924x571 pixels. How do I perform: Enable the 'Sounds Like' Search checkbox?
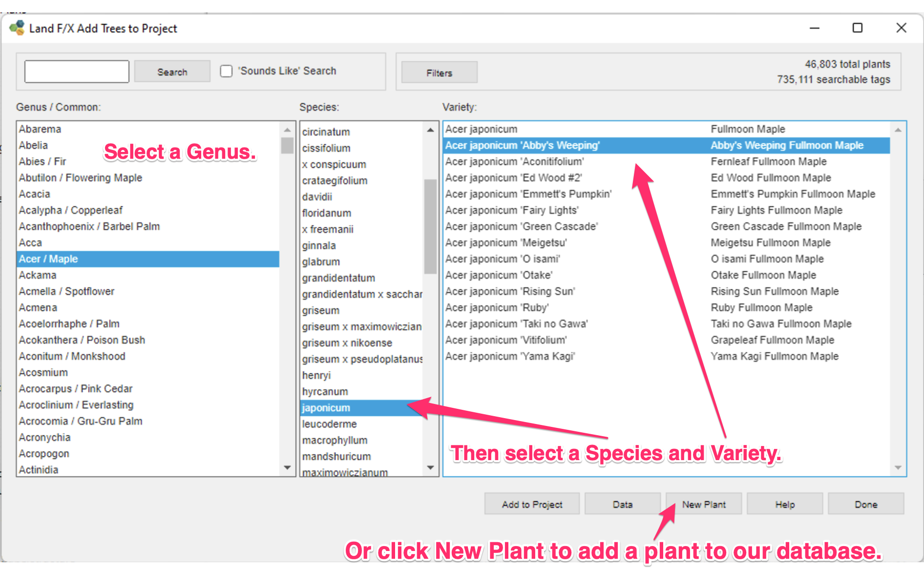[226, 71]
